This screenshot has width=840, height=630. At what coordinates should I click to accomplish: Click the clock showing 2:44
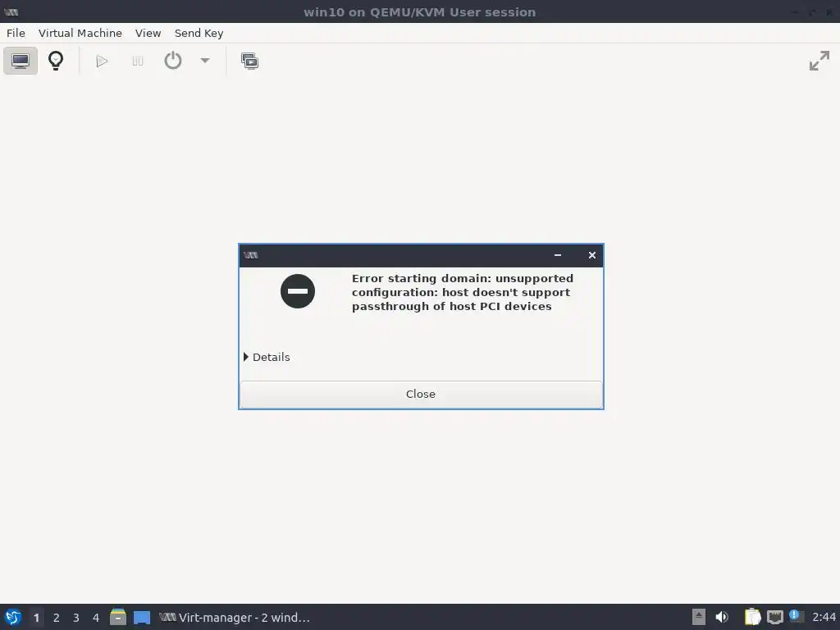pos(824,618)
